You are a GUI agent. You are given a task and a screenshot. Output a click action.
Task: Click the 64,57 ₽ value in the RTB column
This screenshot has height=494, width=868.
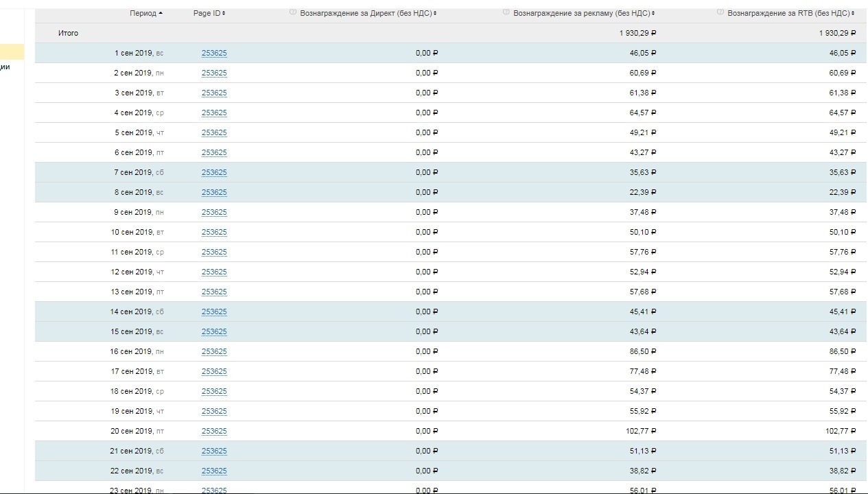(x=843, y=113)
